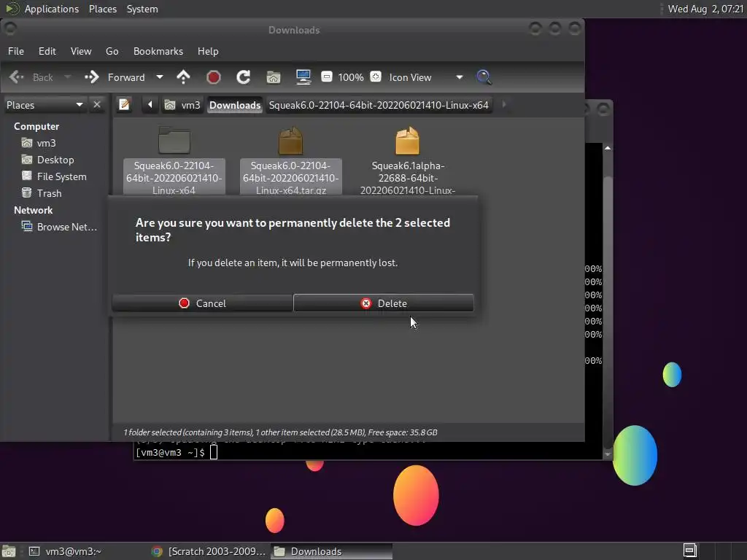Click the clock showing Wed Aug 2, 07:21
This screenshot has width=747, height=560.
pos(705,9)
